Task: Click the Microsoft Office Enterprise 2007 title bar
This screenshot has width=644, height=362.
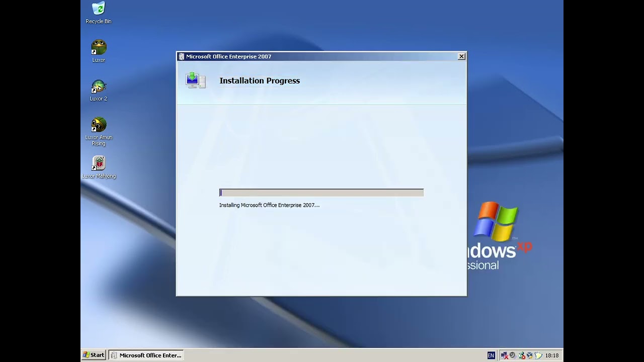Action: pyautogui.click(x=321, y=56)
